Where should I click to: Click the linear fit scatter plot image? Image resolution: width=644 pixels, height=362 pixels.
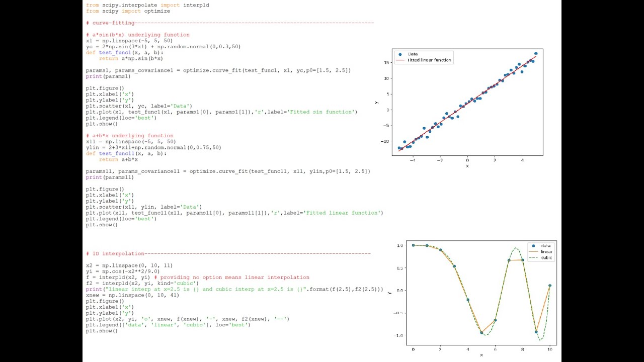(459, 108)
